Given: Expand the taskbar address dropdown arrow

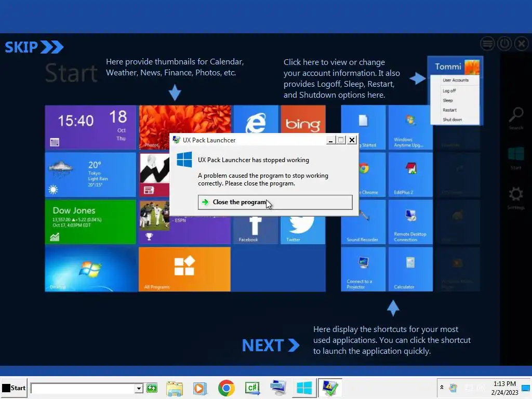Looking at the screenshot, I should pyautogui.click(x=139, y=389).
